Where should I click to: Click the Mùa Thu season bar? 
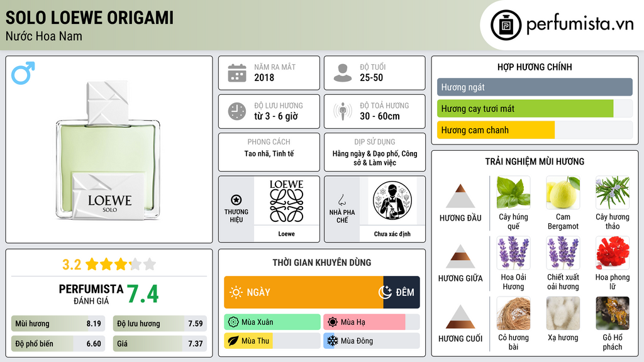tap(272, 341)
